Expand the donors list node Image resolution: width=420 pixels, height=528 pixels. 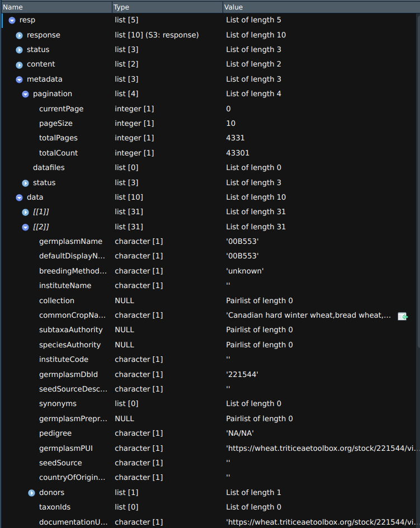click(x=31, y=493)
